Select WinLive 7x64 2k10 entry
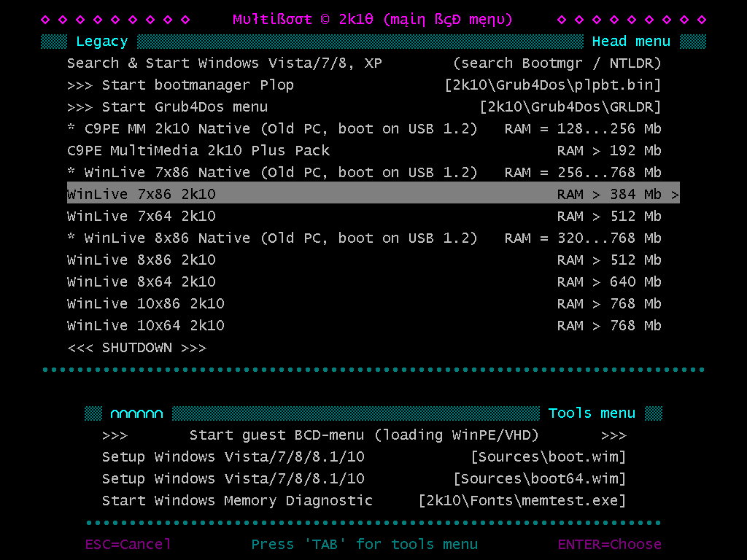 click(x=365, y=216)
